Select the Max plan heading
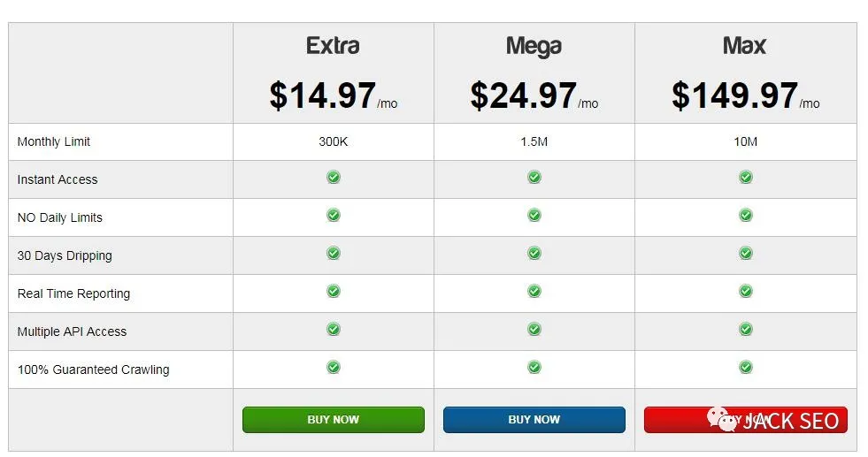Image resolution: width=868 pixels, height=457 pixels. coord(745,46)
